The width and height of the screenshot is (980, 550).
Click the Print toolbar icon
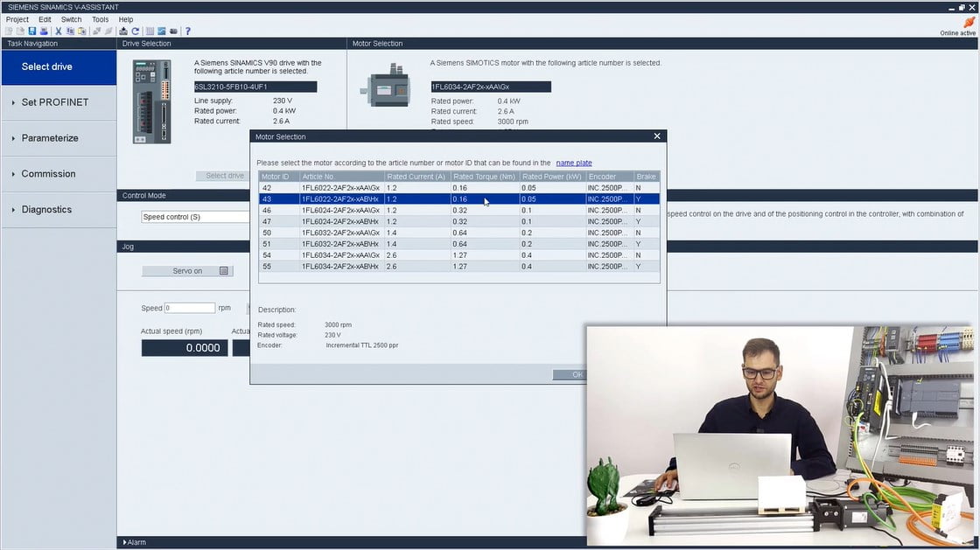[x=44, y=31]
